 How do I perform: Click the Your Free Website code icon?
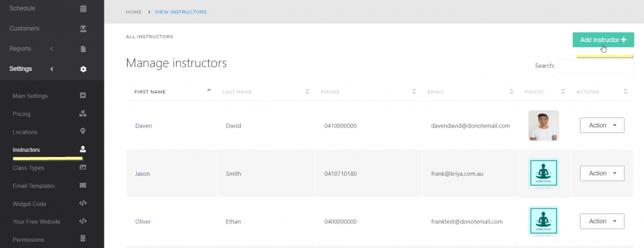point(82,222)
